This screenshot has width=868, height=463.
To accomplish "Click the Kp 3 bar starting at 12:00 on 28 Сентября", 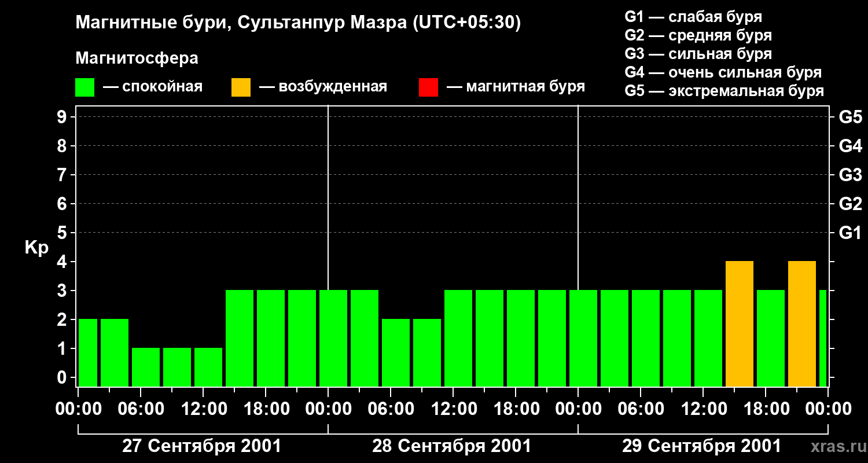I will [458, 339].
